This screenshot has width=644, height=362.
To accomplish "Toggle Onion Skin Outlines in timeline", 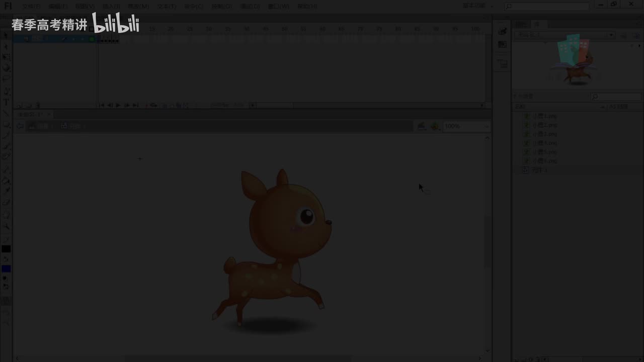I will (172, 106).
